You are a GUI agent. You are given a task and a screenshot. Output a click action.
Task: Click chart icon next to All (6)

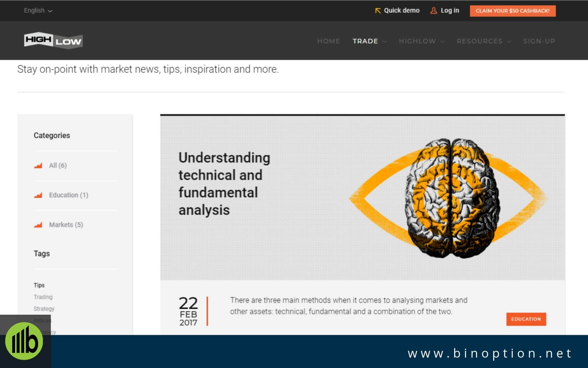(38, 166)
